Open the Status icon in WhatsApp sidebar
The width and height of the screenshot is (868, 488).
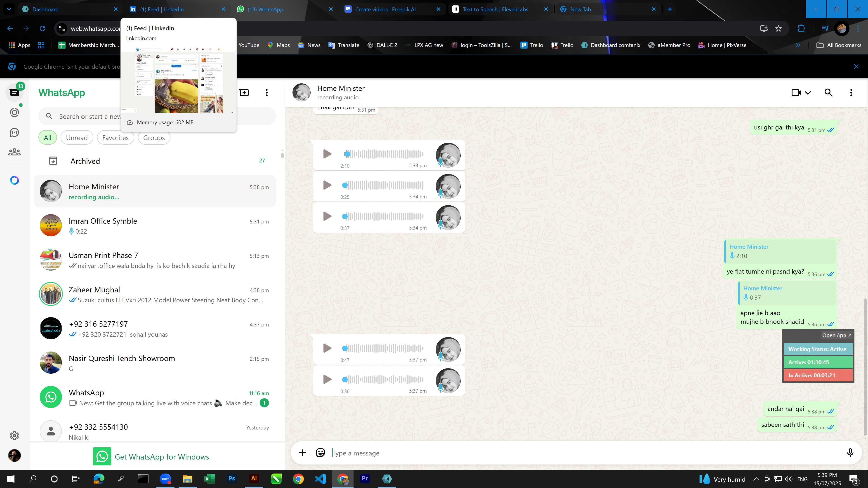tap(14, 113)
